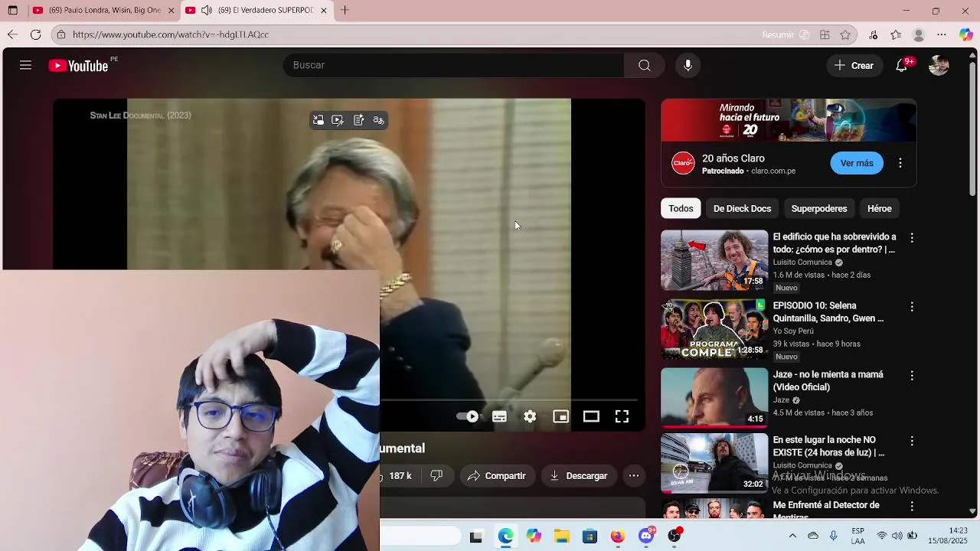The height and width of the screenshot is (551, 980).
Task: Open the favorites list icon
Action: [x=896, y=34]
